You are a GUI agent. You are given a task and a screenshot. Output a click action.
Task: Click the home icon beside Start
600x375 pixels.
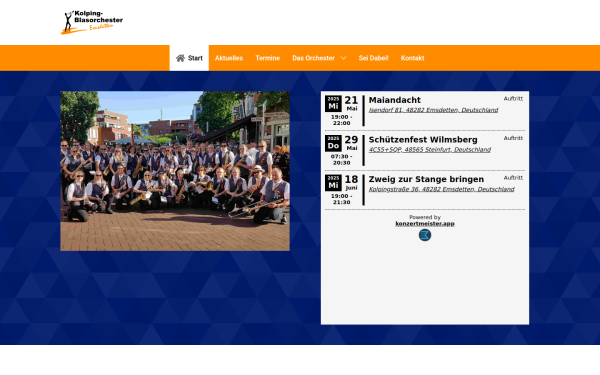180,58
